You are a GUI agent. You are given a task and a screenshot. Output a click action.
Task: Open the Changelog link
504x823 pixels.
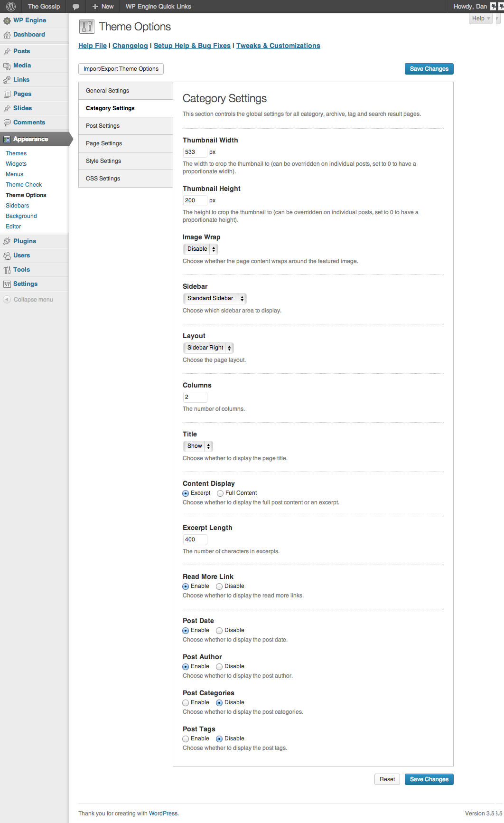click(130, 46)
